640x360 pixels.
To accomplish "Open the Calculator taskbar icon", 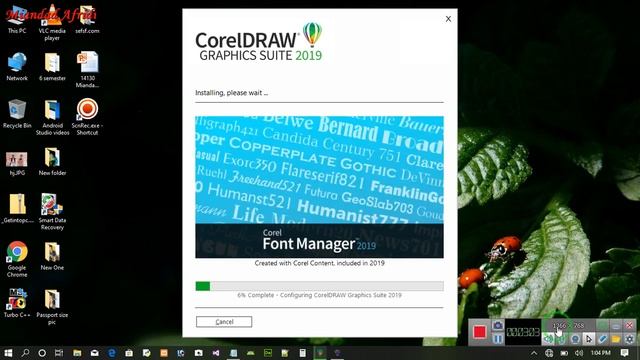I will click(x=302, y=353).
